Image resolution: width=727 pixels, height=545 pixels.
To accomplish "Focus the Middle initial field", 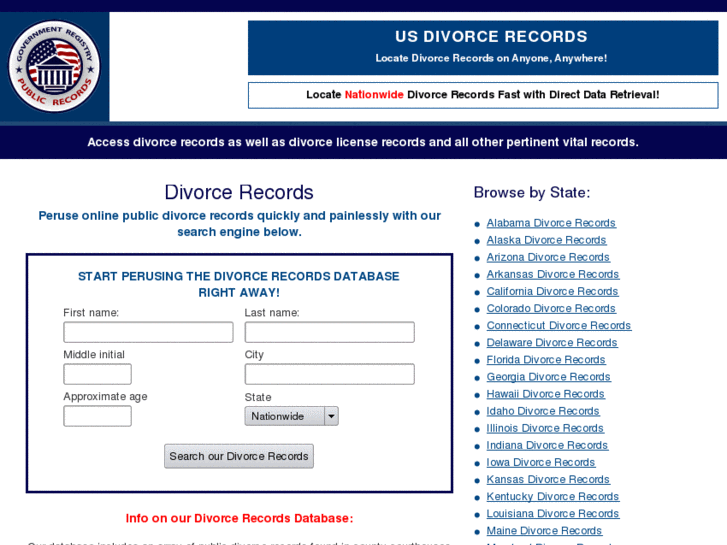I will coord(97,374).
